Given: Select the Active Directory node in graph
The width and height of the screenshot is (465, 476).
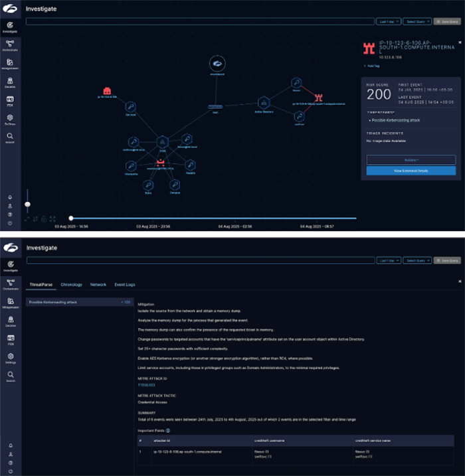Looking at the screenshot, I should [264, 102].
